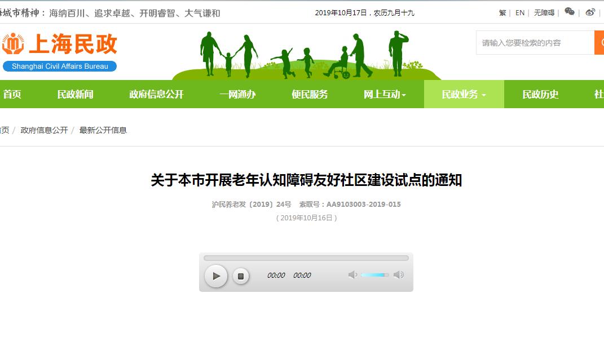
Task: Click the orange search button
Action: tap(599, 43)
